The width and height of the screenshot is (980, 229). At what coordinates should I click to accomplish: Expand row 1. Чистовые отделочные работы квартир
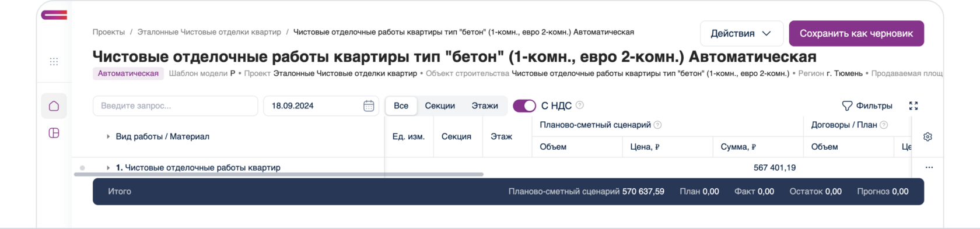pyautogui.click(x=108, y=168)
